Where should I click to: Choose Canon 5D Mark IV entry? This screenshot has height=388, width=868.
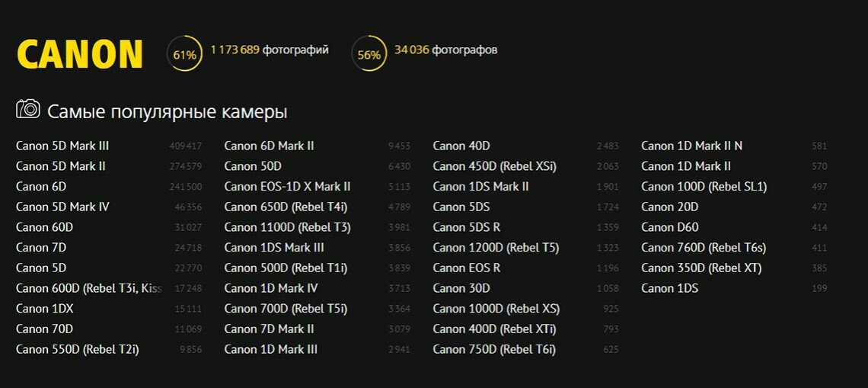[x=62, y=207]
